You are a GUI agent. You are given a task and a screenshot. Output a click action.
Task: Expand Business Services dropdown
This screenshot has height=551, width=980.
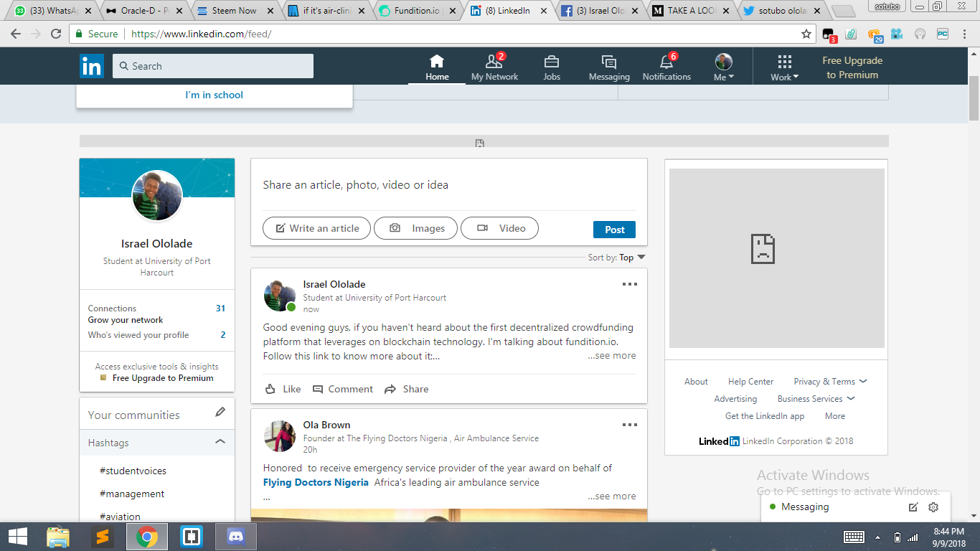click(x=816, y=399)
